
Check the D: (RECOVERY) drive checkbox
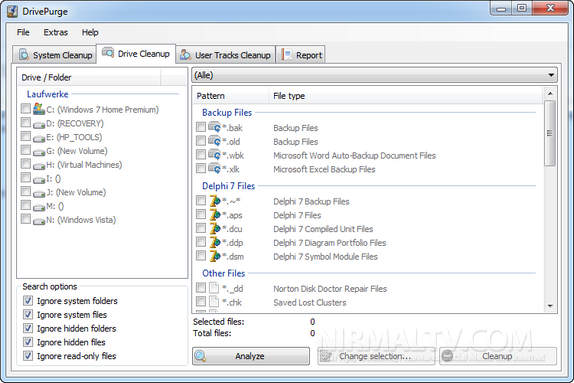coord(26,122)
